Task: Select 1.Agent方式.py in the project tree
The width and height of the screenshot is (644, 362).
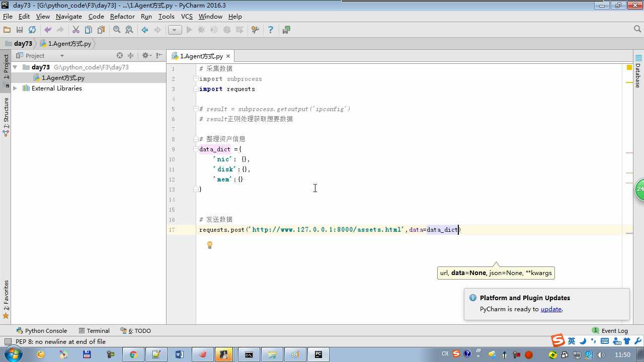Action: point(63,78)
